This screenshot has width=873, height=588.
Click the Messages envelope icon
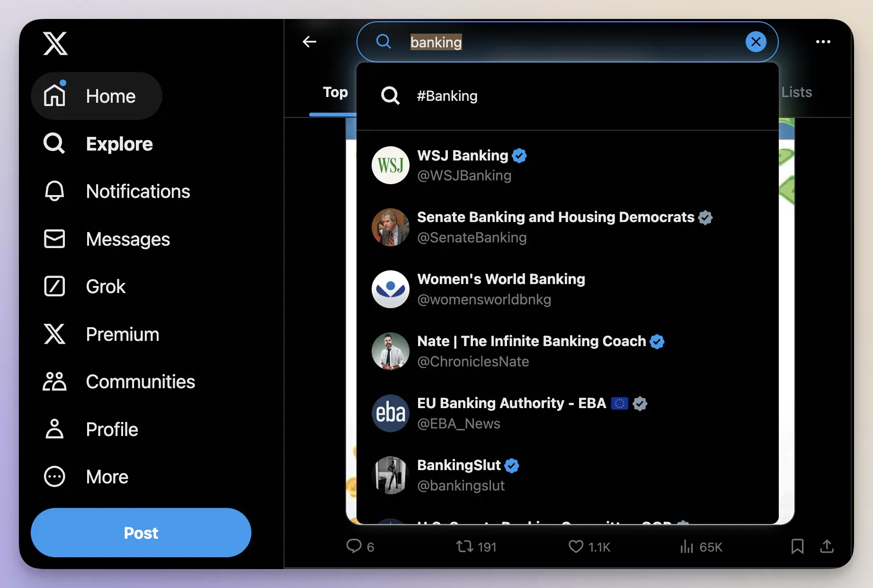[x=54, y=239]
